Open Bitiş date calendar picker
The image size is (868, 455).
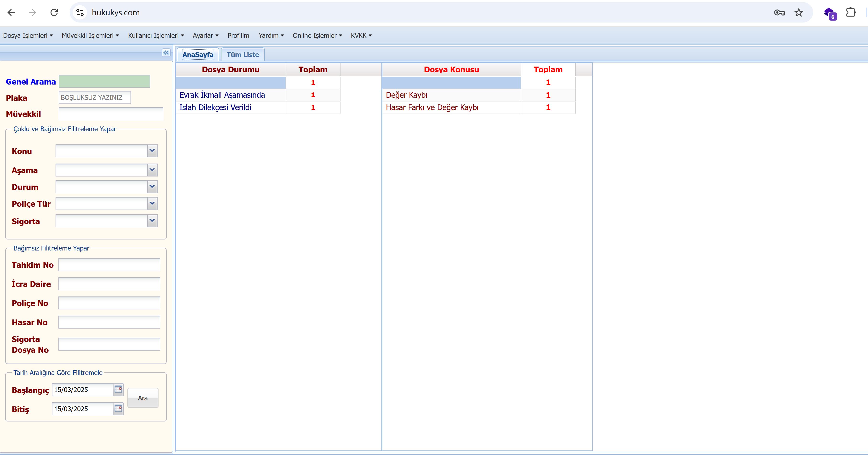[118, 409]
